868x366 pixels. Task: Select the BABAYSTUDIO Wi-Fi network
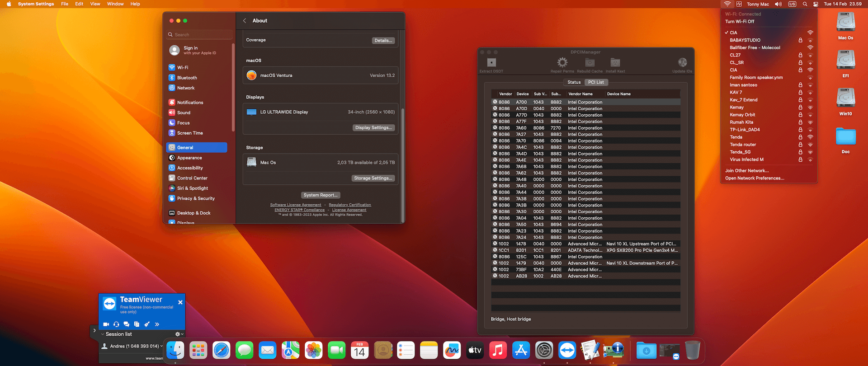point(745,40)
